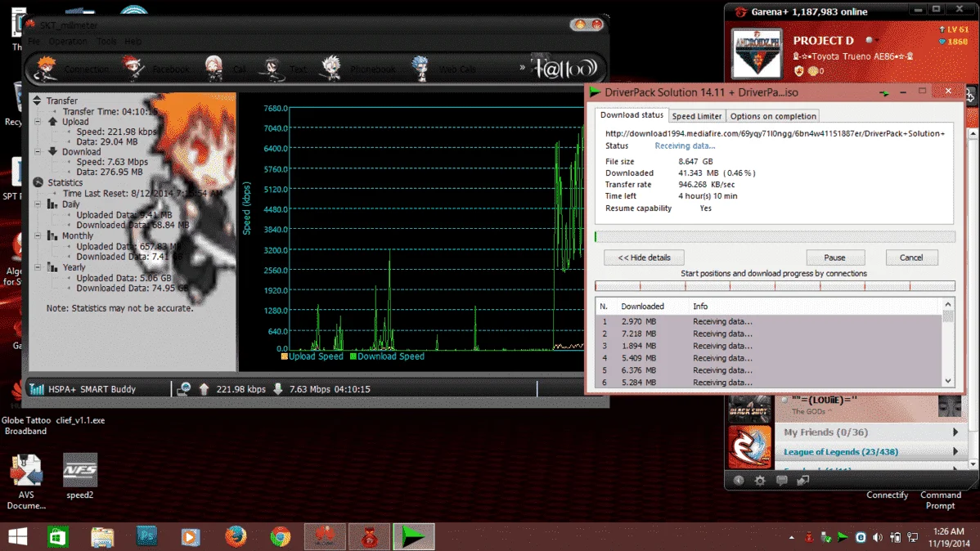Image resolution: width=980 pixels, height=551 pixels.
Task: Click the Info column header
Action: pyautogui.click(x=700, y=306)
